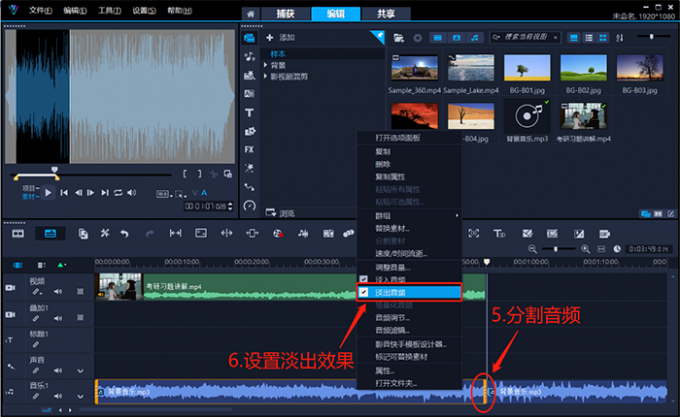Jump to preview start
The image size is (680, 417).
point(64,192)
